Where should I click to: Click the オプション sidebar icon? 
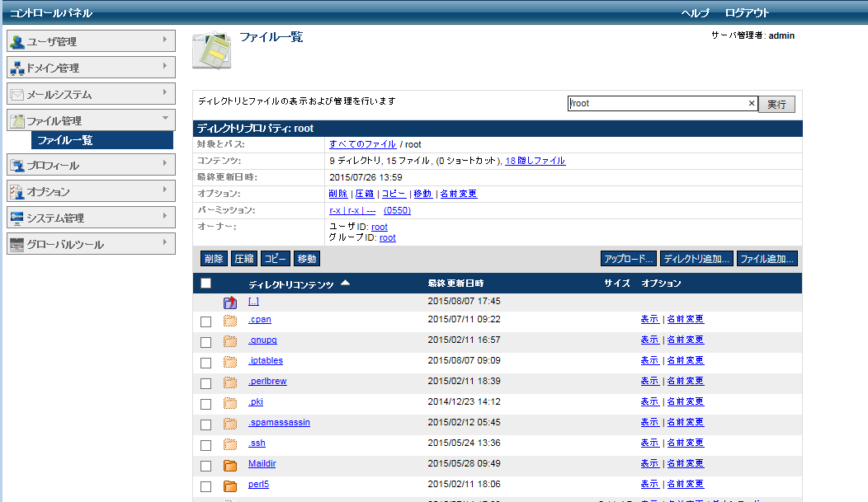pos(17,192)
